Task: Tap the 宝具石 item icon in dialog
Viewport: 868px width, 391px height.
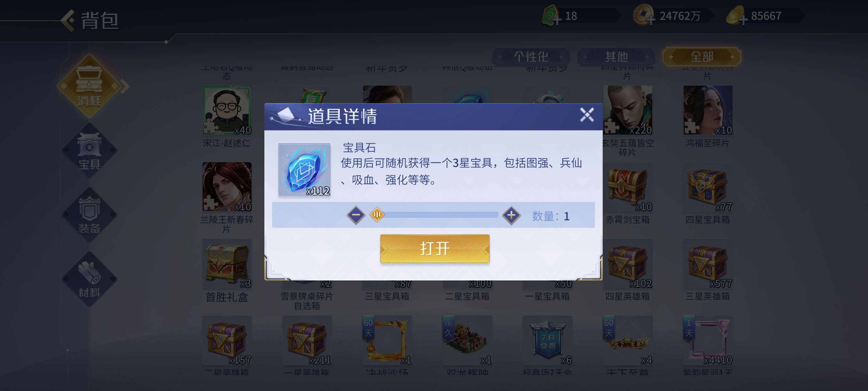Action: [x=304, y=169]
